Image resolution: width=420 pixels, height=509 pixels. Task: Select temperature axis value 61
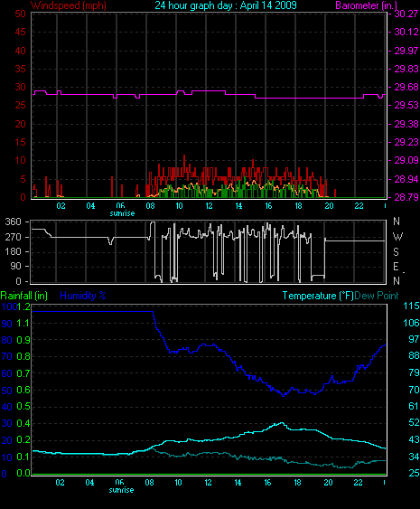(414, 406)
